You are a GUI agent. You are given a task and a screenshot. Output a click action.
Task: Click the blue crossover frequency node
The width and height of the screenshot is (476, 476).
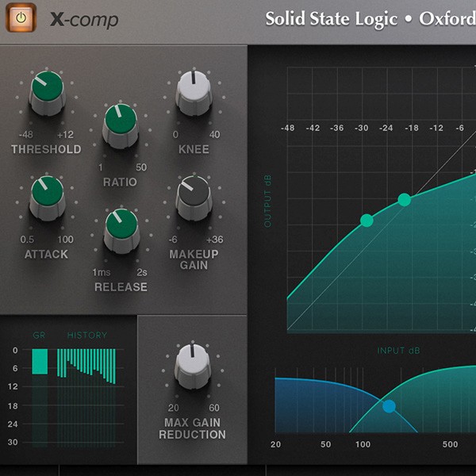click(390, 406)
